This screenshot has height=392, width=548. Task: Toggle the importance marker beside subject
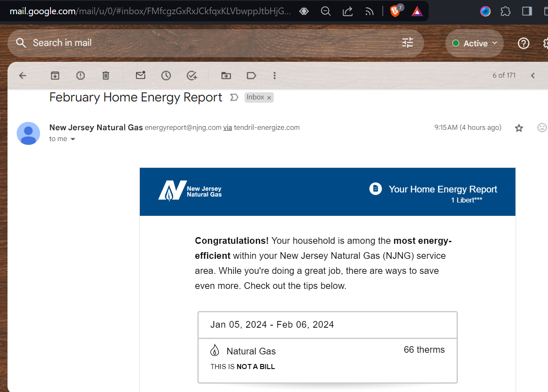[x=234, y=97]
